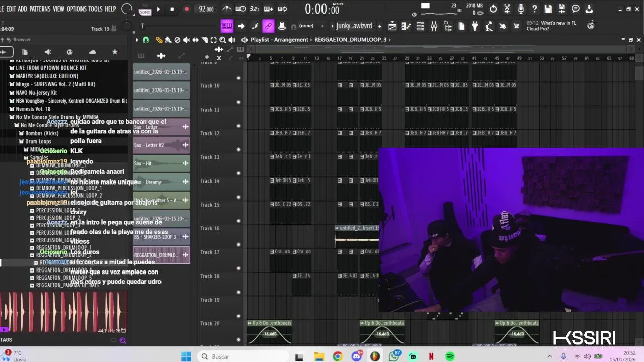This screenshot has height=362, width=644.
Task: Open the pattern selector Junky..awizvrd
Action: (x=354, y=26)
